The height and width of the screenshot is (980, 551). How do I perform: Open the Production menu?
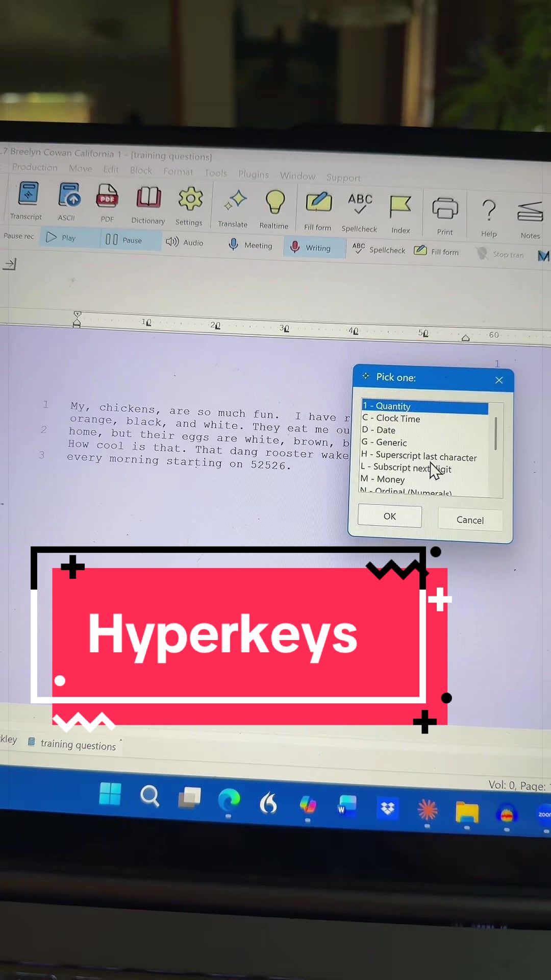pyautogui.click(x=35, y=167)
